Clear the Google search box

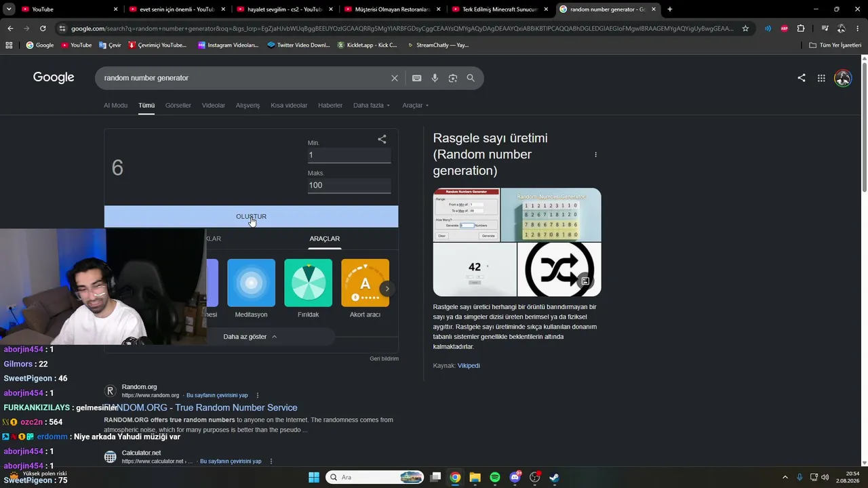[395, 78]
